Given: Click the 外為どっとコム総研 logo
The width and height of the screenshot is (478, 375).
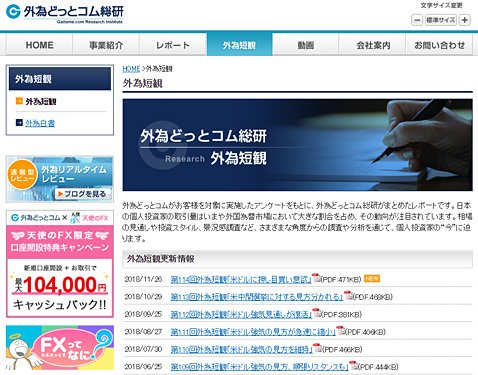Looking at the screenshot, I should pyautogui.click(x=65, y=14).
